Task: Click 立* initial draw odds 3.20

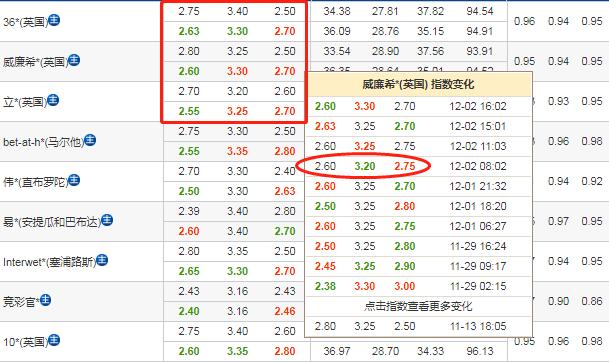Action: click(237, 91)
